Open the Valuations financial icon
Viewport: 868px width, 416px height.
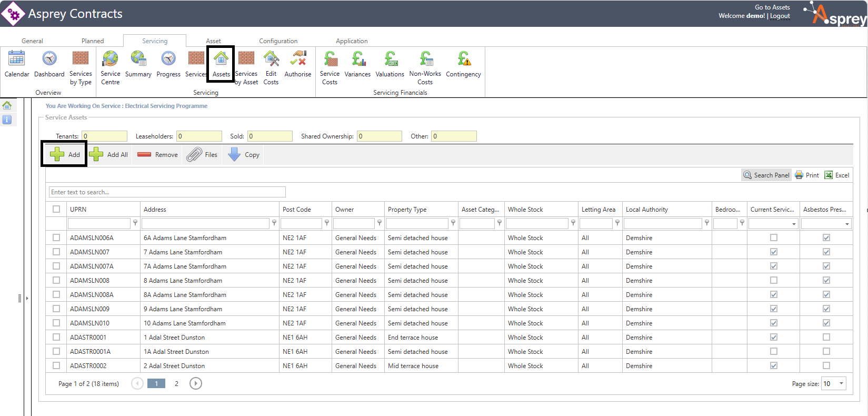[390, 58]
